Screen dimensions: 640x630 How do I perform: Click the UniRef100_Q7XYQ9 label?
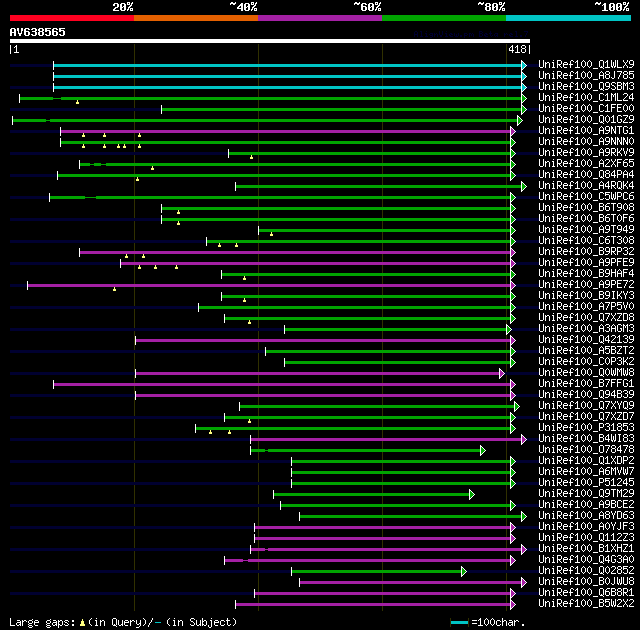[586, 406]
